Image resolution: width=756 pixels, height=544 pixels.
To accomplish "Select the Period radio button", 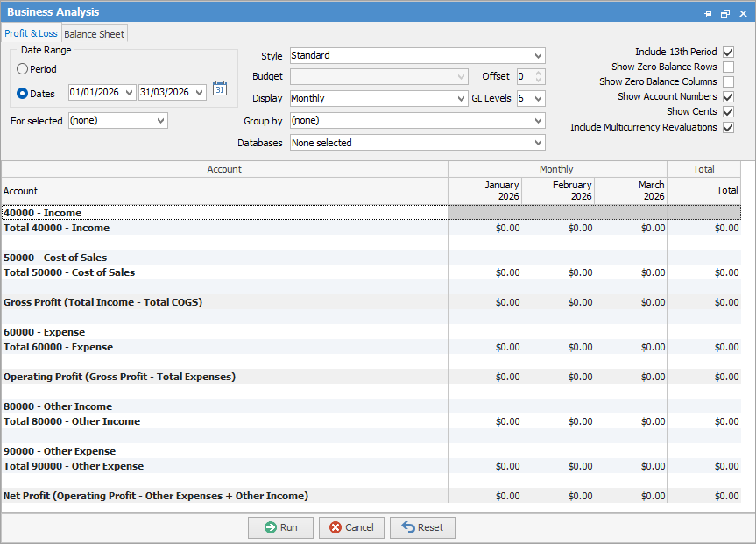I will pyautogui.click(x=22, y=69).
